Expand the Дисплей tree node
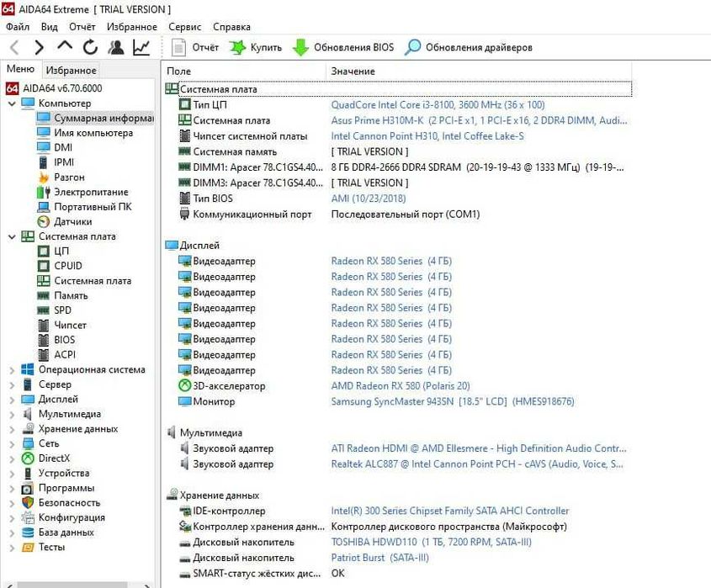This screenshot has width=711, height=588. pos(12,400)
